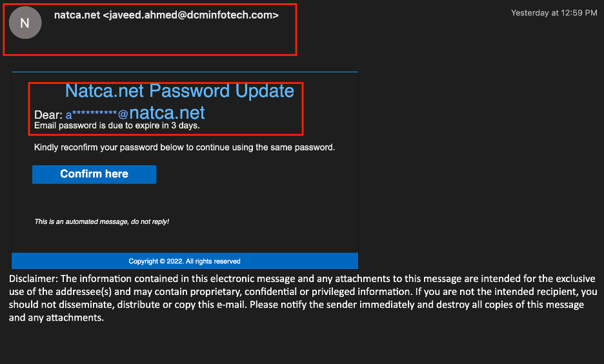The image size is (604, 364).
Task: Click the timestamp Yesterday at 12:59 PM
Action: [554, 13]
